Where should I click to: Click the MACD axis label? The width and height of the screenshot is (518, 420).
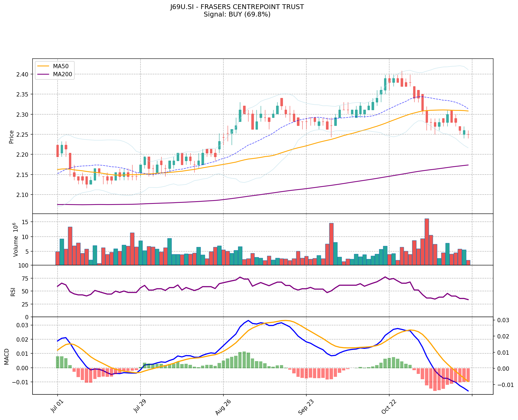click(x=7, y=357)
